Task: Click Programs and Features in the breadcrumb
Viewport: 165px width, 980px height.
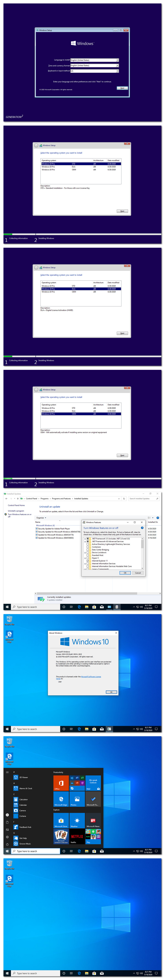Action: 61,498
